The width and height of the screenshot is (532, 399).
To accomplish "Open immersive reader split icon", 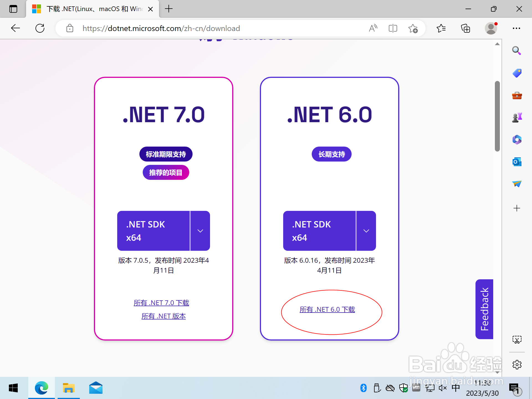I will [x=393, y=28].
